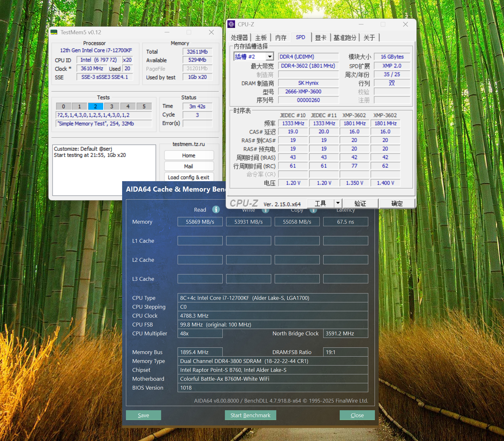This screenshot has height=441, width=504.
Task: Click the Memory Read result field
Action: (200, 222)
